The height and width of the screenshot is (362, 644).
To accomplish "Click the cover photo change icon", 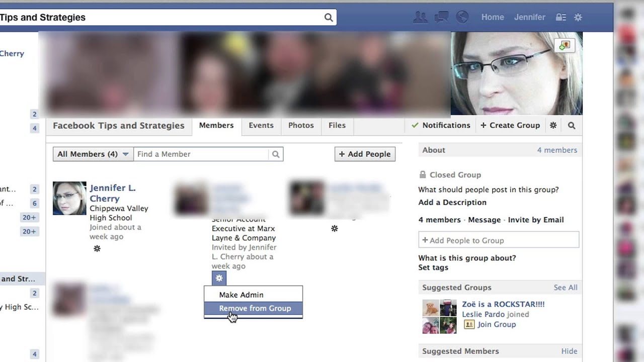I will pyautogui.click(x=564, y=46).
